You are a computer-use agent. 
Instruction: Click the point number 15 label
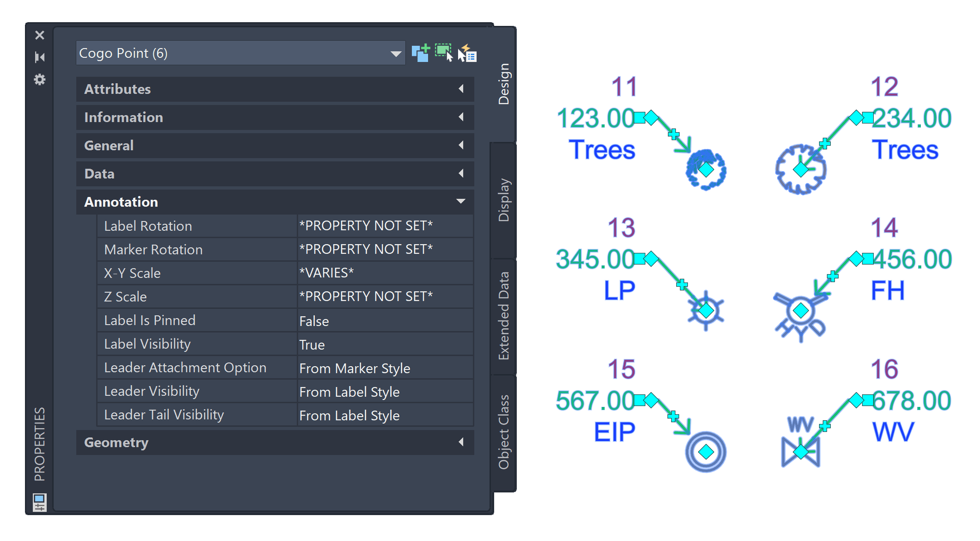[x=622, y=369]
